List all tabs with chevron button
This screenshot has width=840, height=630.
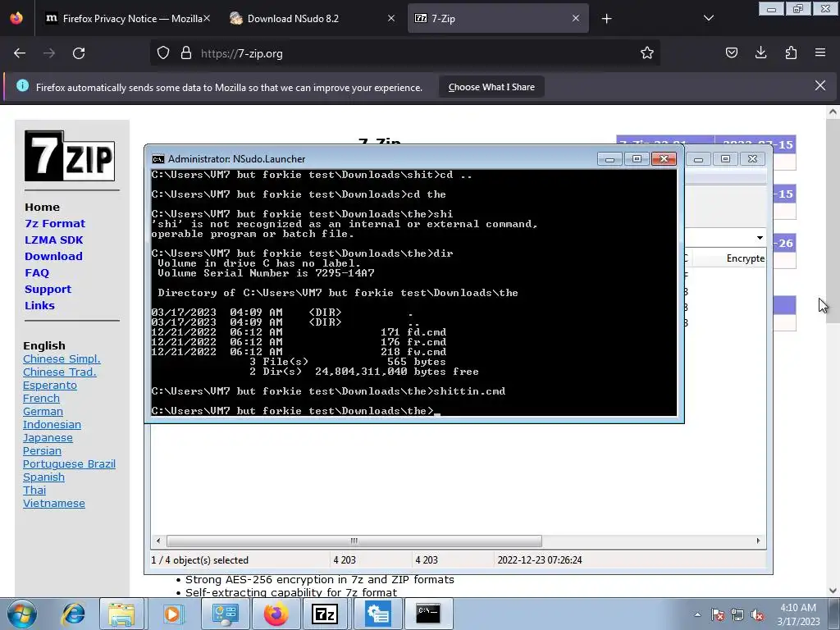tap(708, 19)
